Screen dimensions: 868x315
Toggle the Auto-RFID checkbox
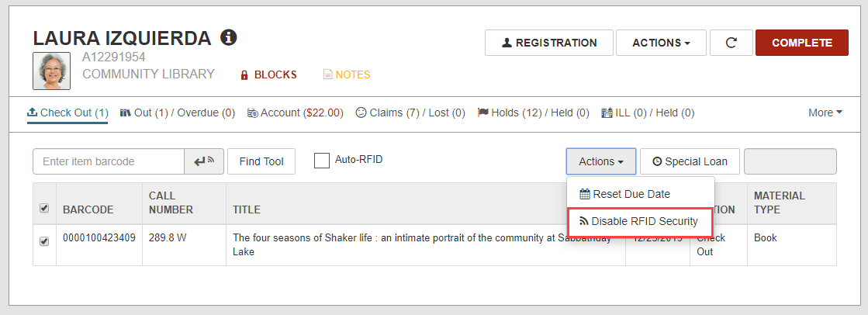point(322,161)
